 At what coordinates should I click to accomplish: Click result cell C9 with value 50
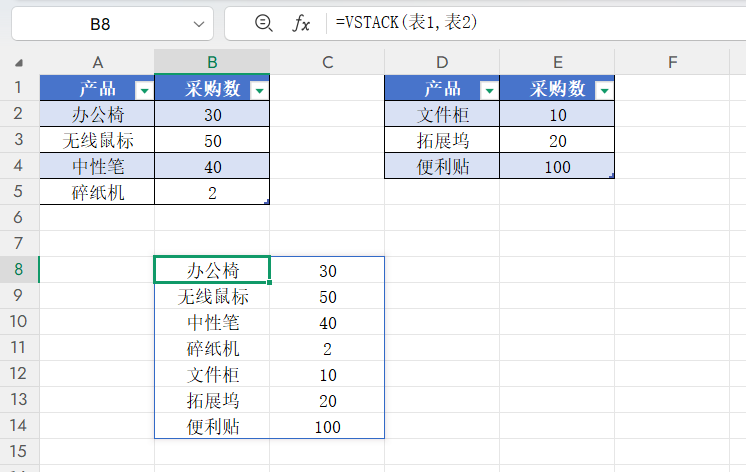point(327,296)
